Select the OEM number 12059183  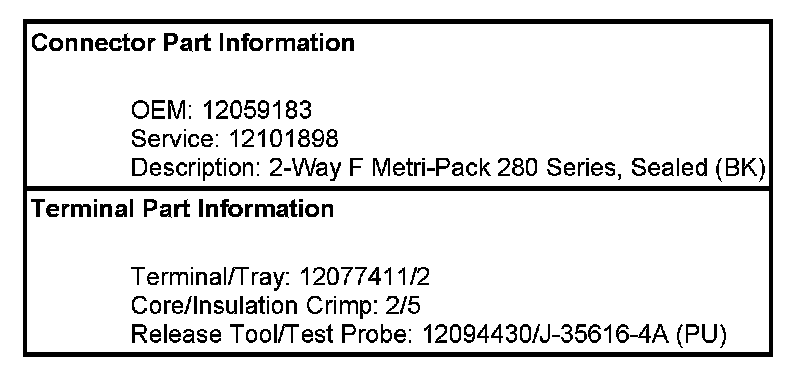(x=257, y=110)
